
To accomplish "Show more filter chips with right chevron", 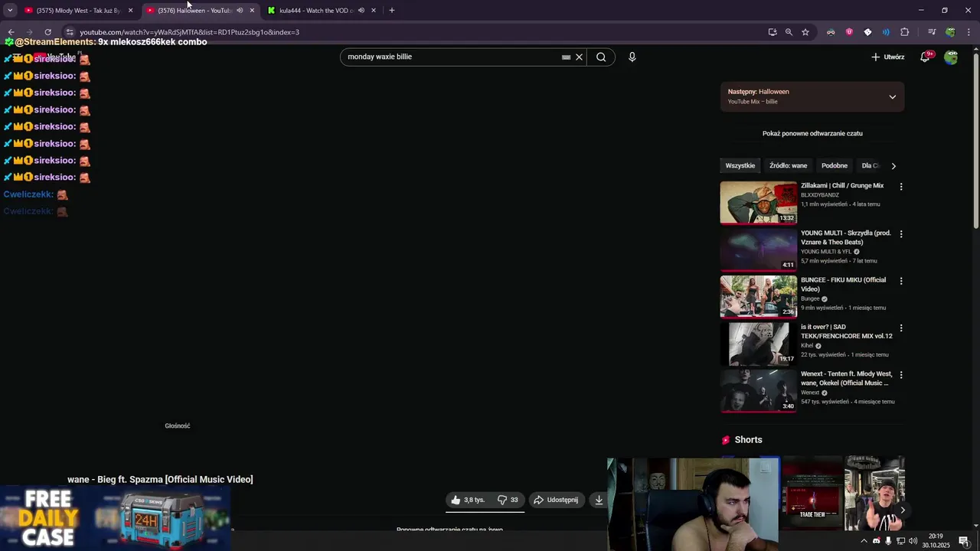I will [893, 166].
